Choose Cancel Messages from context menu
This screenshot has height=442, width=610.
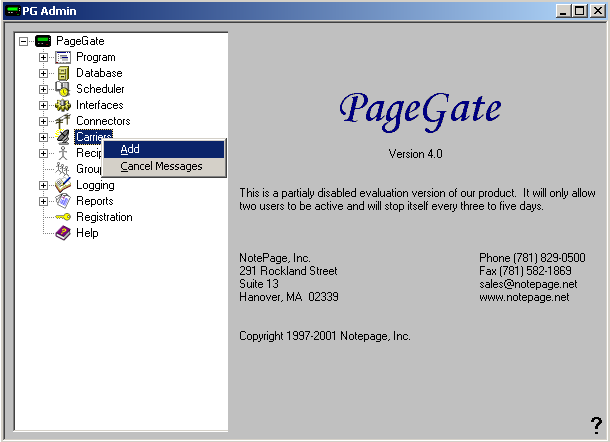click(x=164, y=166)
